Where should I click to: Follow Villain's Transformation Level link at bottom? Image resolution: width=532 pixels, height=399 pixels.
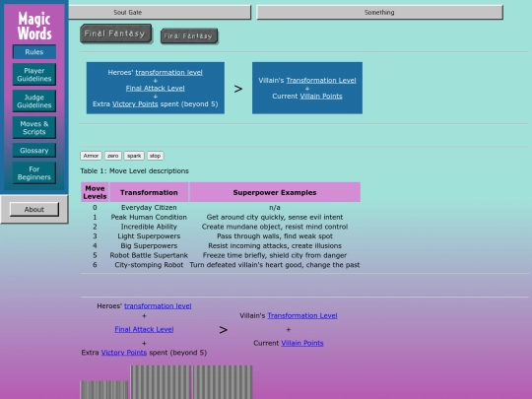click(x=302, y=315)
